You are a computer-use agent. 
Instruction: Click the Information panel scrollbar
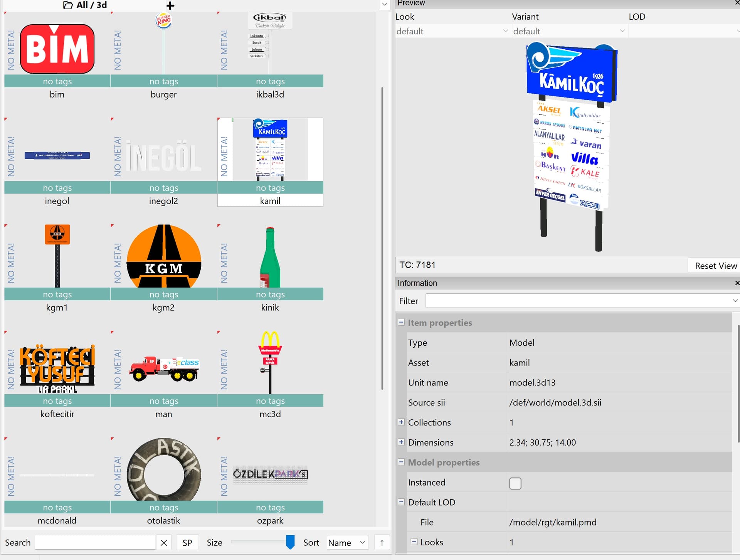738,383
